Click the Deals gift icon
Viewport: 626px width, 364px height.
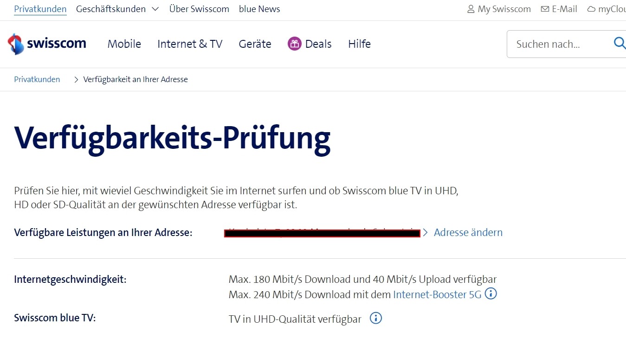tap(294, 44)
